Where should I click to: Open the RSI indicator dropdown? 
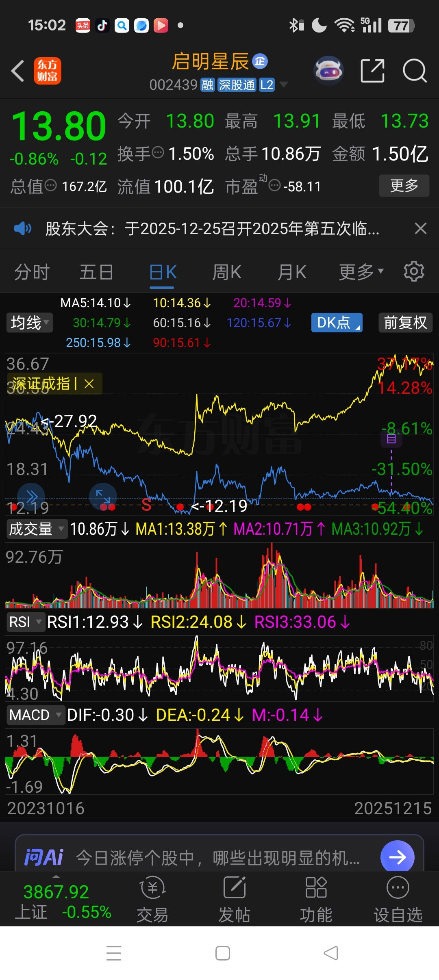[25, 622]
